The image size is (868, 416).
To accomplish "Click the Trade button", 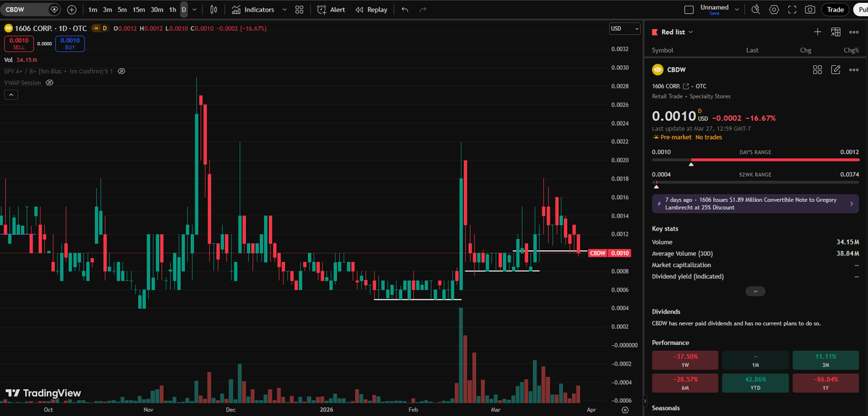I will 835,9.
